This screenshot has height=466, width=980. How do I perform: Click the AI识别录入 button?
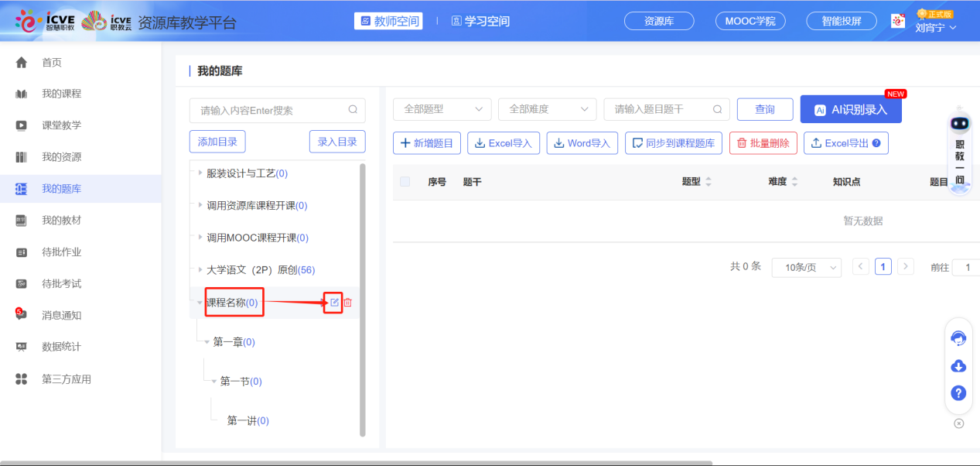coord(851,110)
